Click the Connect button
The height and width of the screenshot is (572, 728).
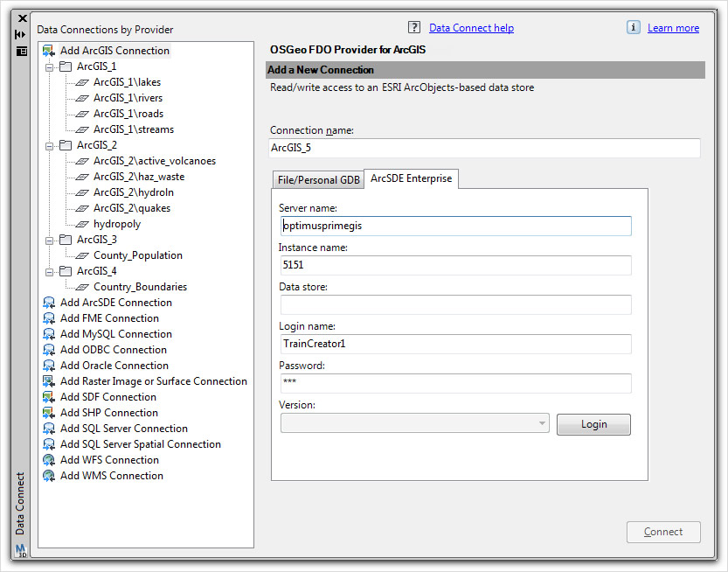(x=663, y=532)
